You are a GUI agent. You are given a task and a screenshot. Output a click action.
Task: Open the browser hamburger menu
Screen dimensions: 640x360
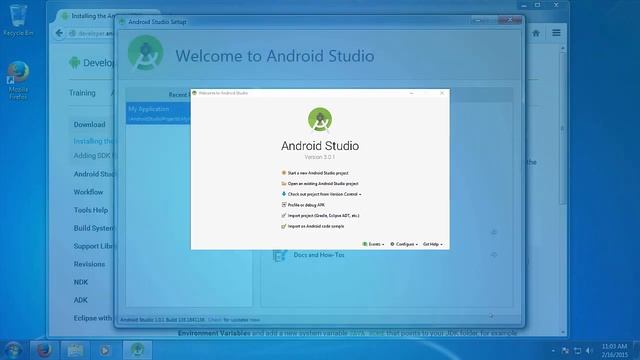click(556, 33)
